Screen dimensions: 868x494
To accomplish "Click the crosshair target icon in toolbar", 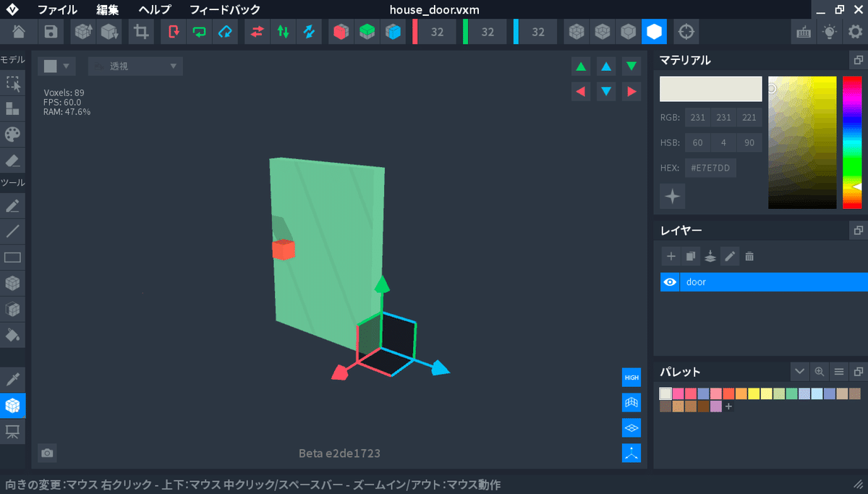I will (686, 32).
